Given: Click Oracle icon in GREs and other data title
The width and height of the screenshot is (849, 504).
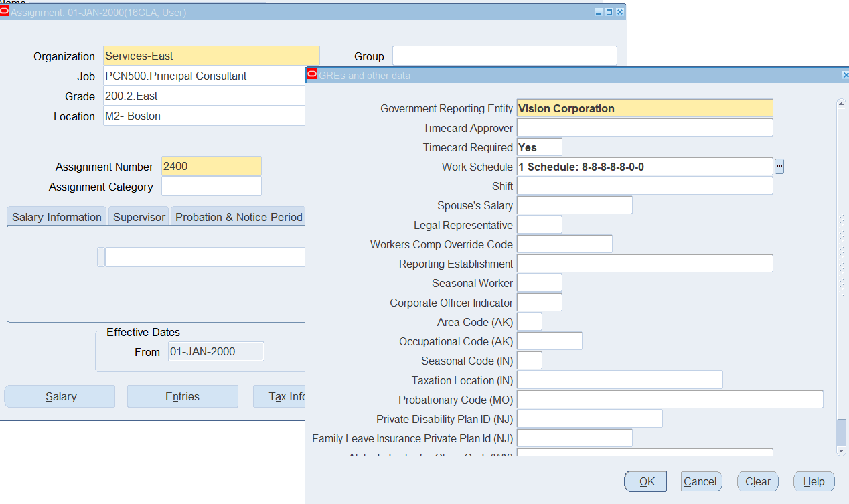Looking at the screenshot, I should tap(312, 75).
